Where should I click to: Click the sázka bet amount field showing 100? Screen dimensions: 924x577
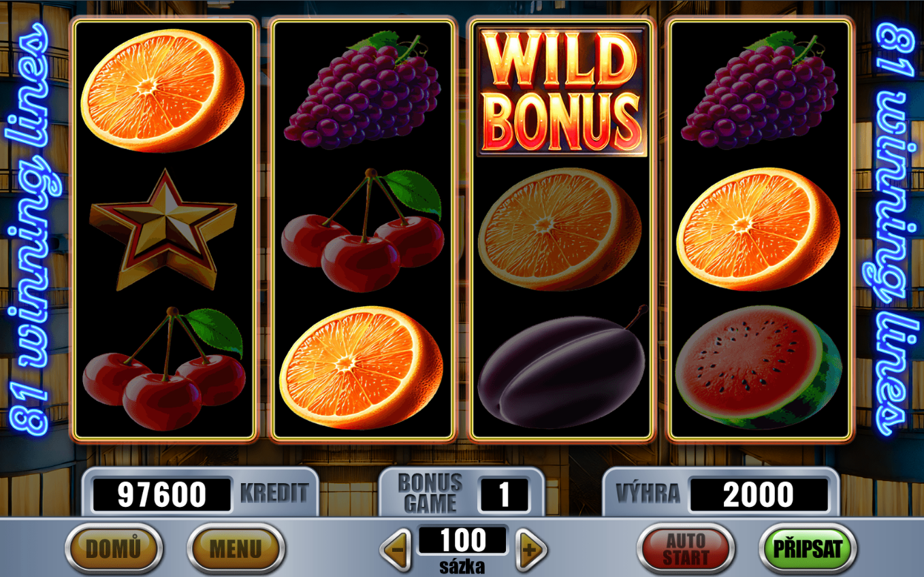[463, 540]
